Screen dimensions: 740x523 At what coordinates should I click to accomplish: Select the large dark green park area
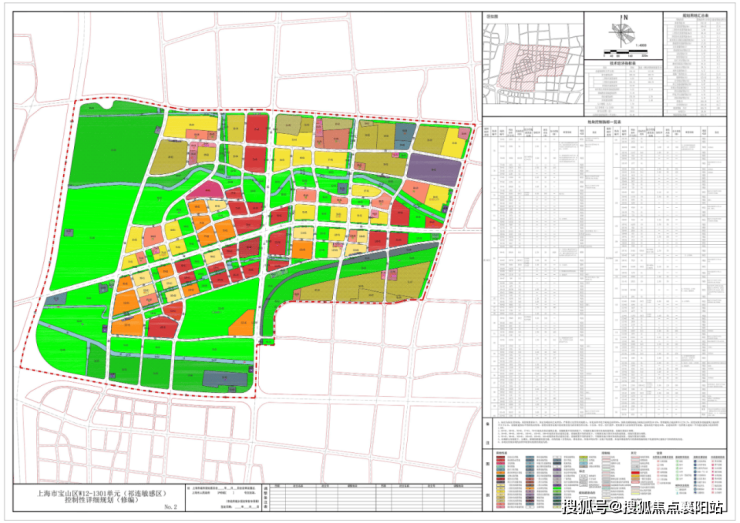click(x=114, y=151)
